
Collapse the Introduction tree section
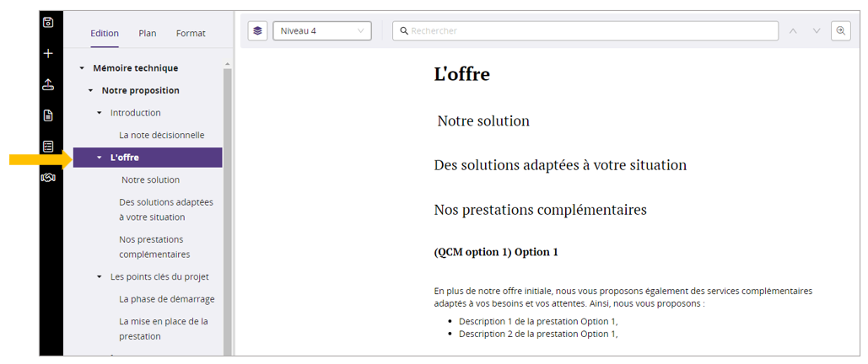pyautogui.click(x=99, y=113)
